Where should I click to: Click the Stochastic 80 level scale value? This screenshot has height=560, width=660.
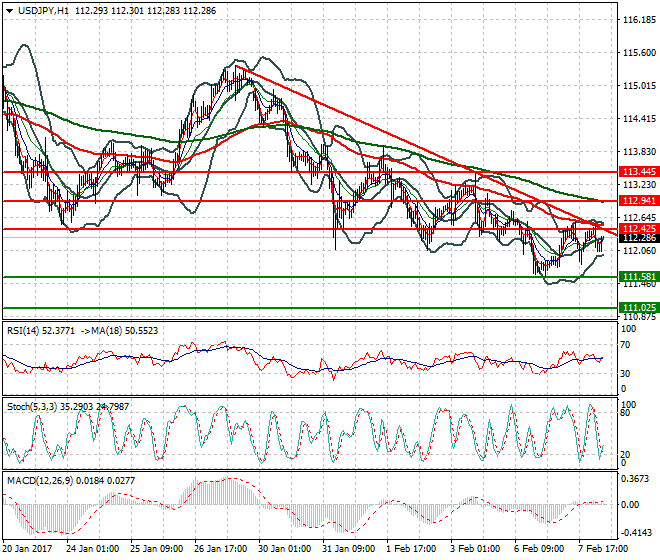pos(625,413)
